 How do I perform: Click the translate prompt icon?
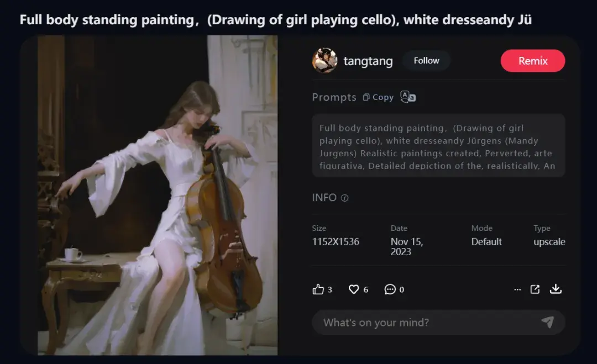pos(408,97)
